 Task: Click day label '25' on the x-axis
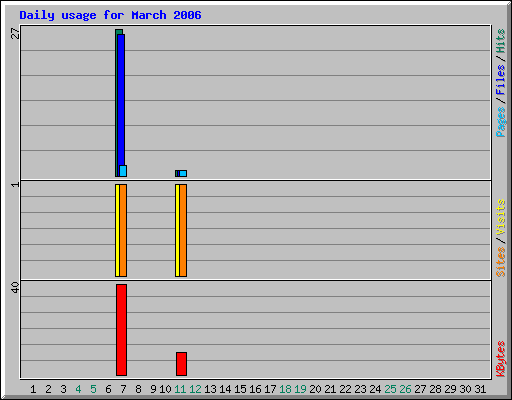[390, 389]
